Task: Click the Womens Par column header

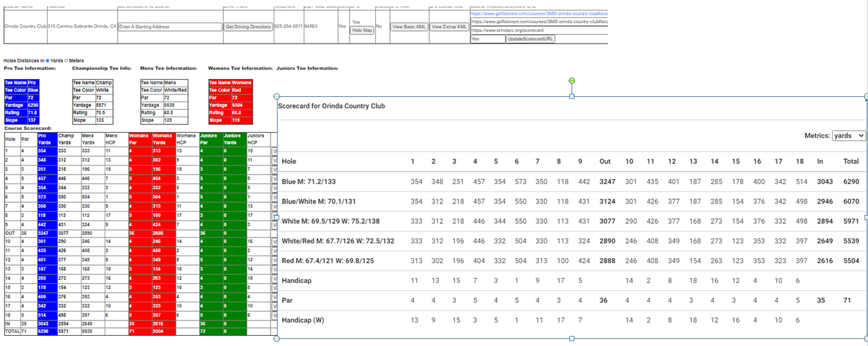Action: pyautogui.click(x=139, y=139)
